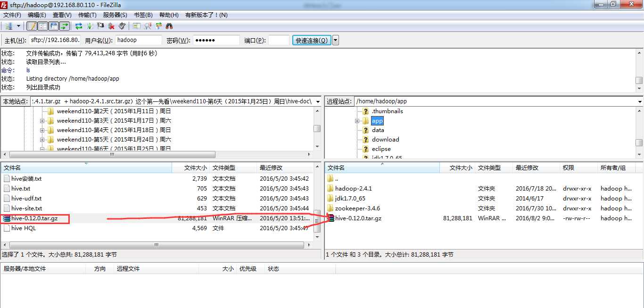Viewport: 644px width, 308px height.
Task: Open the 帮助(H) menu
Action: (169, 15)
